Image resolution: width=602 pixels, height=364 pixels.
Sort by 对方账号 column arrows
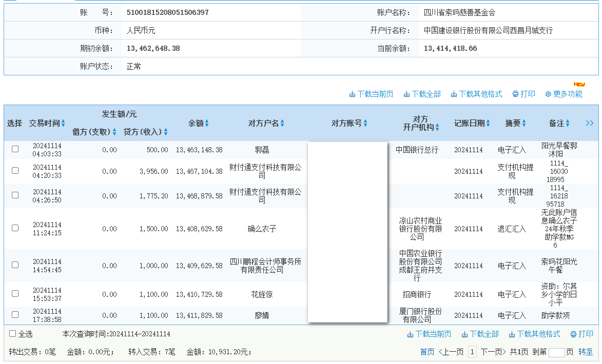365,123
